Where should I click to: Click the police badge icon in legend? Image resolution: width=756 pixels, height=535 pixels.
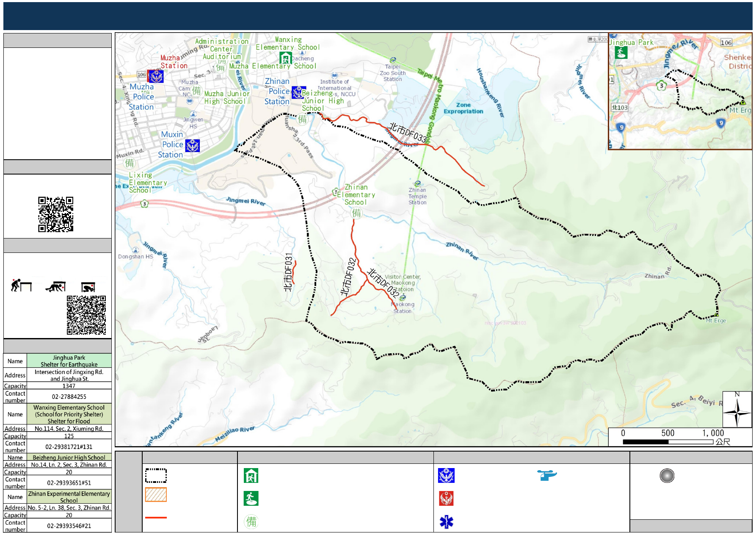[446, 476]
